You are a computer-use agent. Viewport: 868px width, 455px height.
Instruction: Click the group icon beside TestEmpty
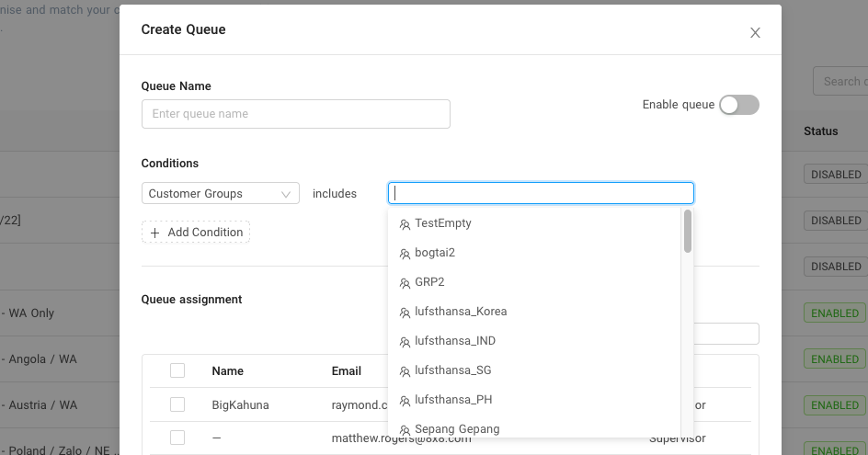coord(405,223)
